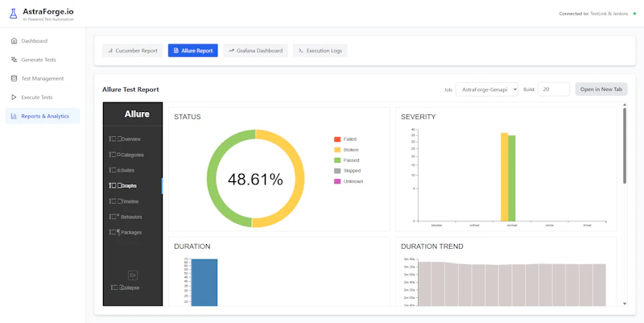The height and width of the screenshot is (323, 644).
Task: Click the TestLink & Jenkins connection text
Action: [x=609, y=14]
